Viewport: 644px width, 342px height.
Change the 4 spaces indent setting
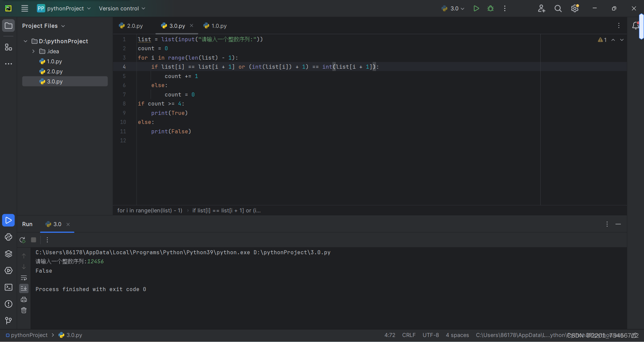(458, 335)
